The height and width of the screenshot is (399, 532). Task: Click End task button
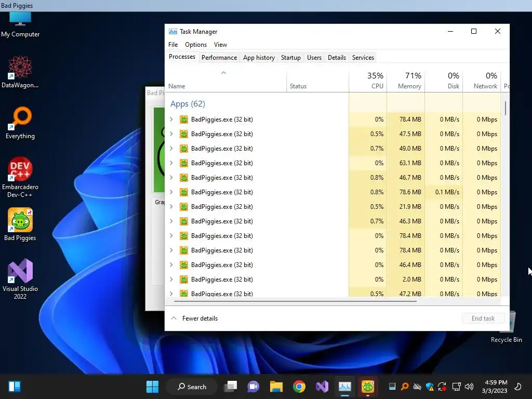(483, 318)
